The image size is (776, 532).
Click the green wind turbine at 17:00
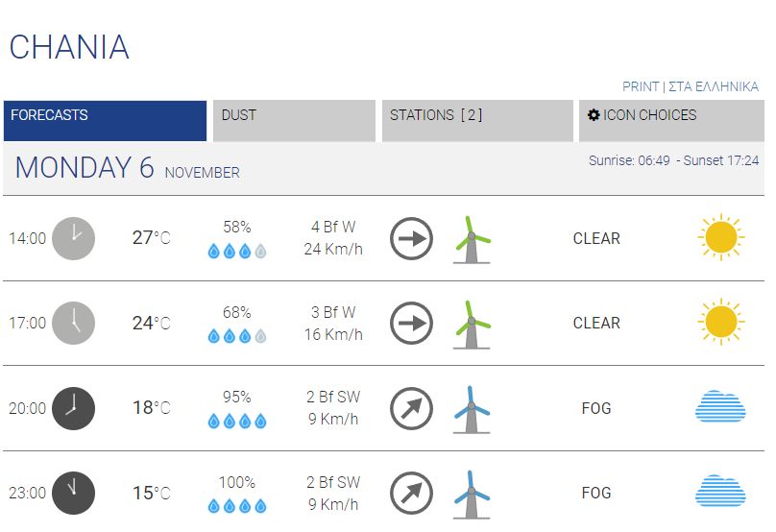pyautogui.click(x=471, y=323)
